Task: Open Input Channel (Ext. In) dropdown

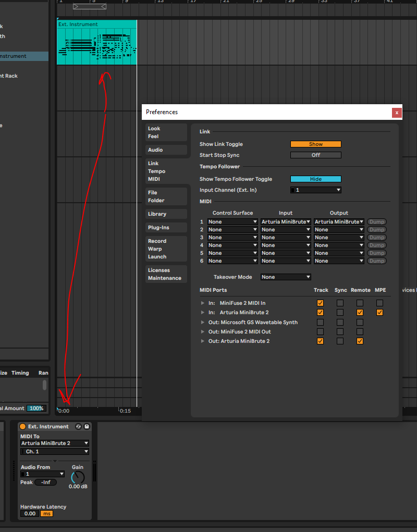Action: coord(316,190)
